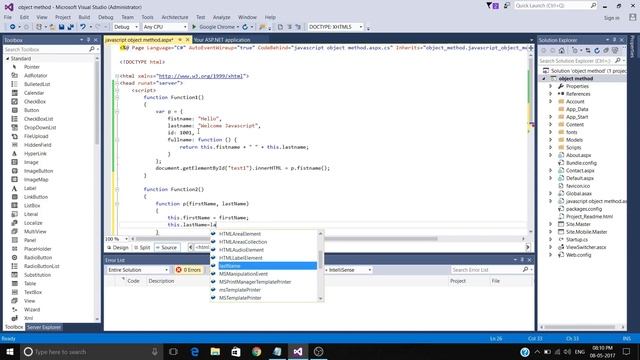Screen dimensions: 640x360
Task: Open Task View from the taskbar
Action: [173, 351]
